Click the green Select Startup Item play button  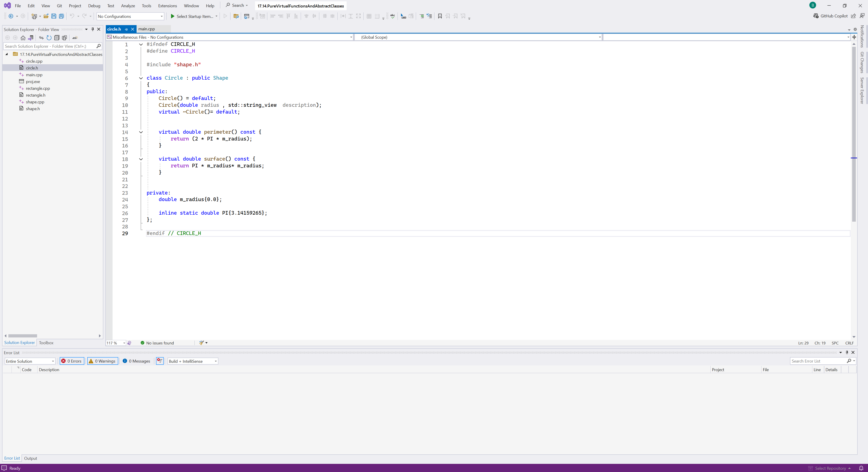(x=173, y=16)
